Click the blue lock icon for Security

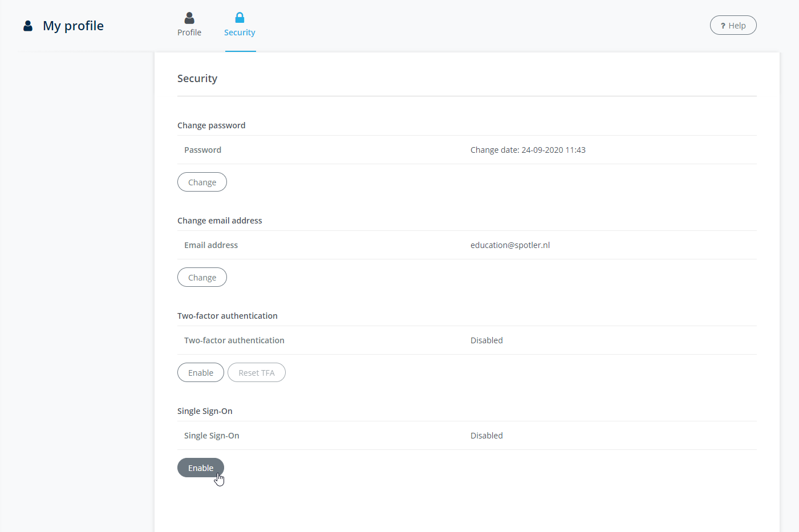[240, 18]
